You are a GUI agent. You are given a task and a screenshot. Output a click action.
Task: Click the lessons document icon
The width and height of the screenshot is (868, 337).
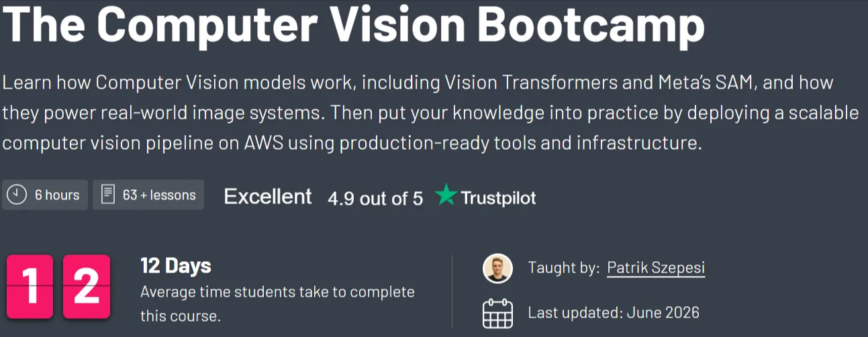pyautogui.click(x=107, y=195)
